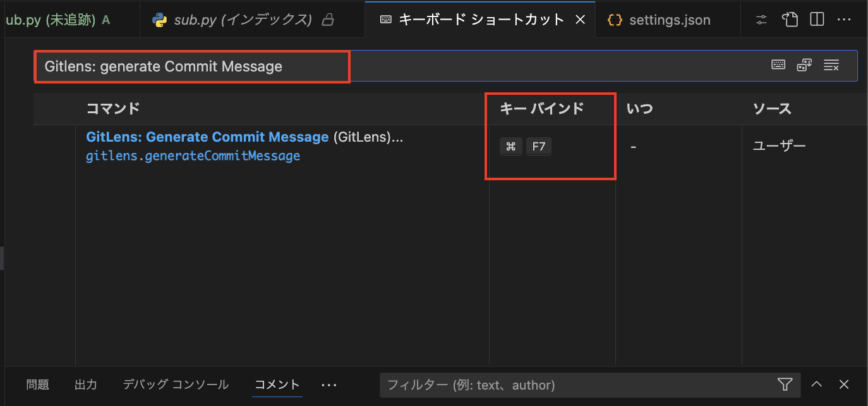Viewport: 868px width, 406px height.
Task: Open the keyboard shortcuts JSON file icon
Action: tap(790, 20)
